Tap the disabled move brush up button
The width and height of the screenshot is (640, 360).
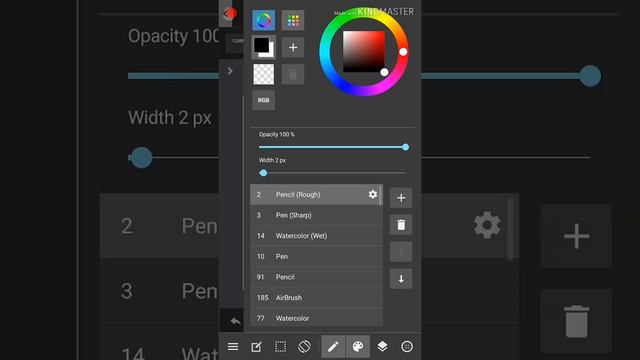point(401,252)
